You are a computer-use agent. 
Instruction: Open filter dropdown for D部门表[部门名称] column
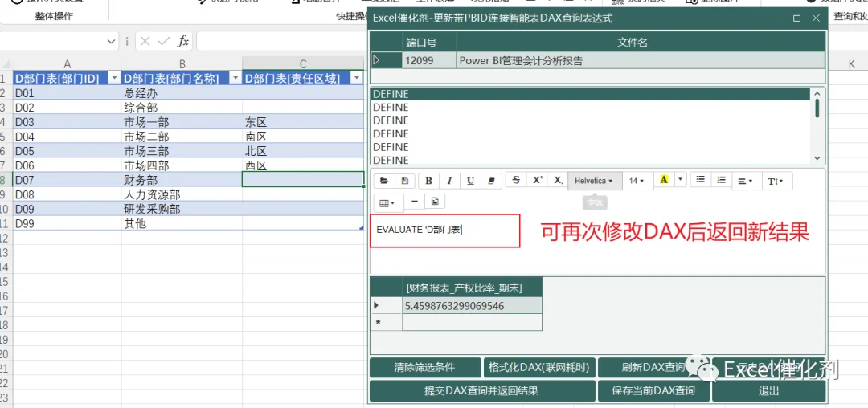[235, 79]
